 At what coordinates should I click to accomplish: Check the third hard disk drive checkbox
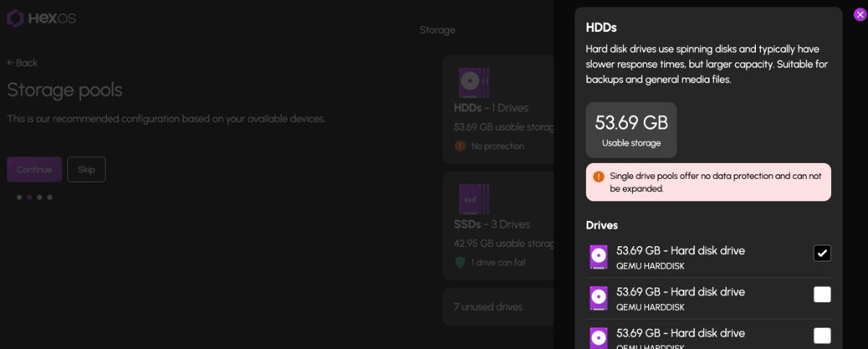[x=822, y=335]
